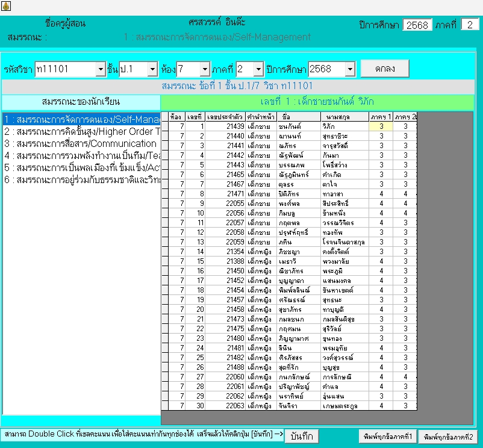
Task: Click the บันทึก save button
Action: pyautogui.click(x=301, y=436)
